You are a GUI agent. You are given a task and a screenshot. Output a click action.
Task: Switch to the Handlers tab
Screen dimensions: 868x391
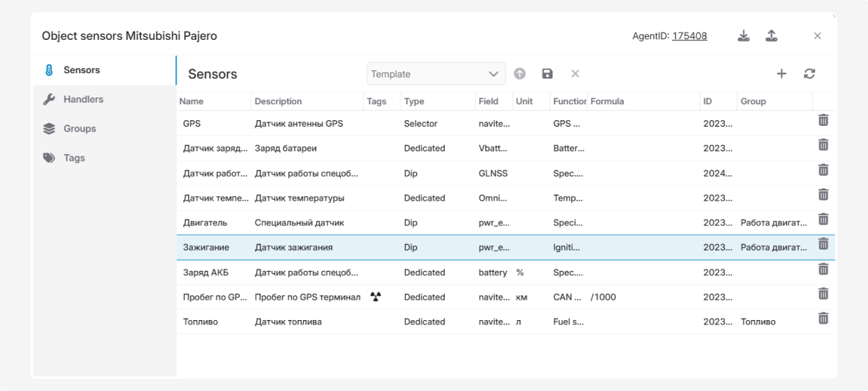(83, 99)
